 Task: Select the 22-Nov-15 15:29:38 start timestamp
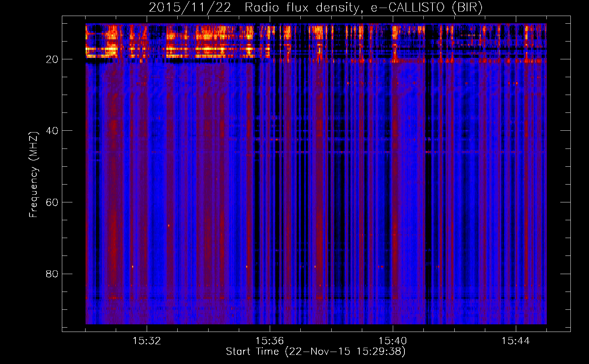345,352
